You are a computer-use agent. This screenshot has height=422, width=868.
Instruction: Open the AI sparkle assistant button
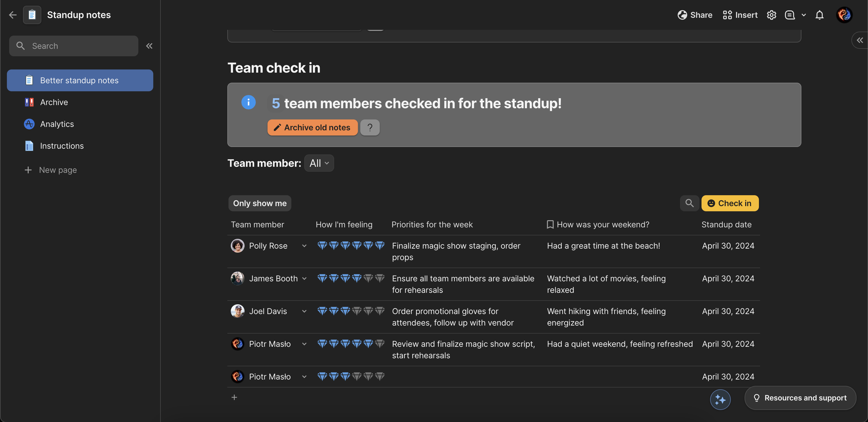(x=720, y=399)
